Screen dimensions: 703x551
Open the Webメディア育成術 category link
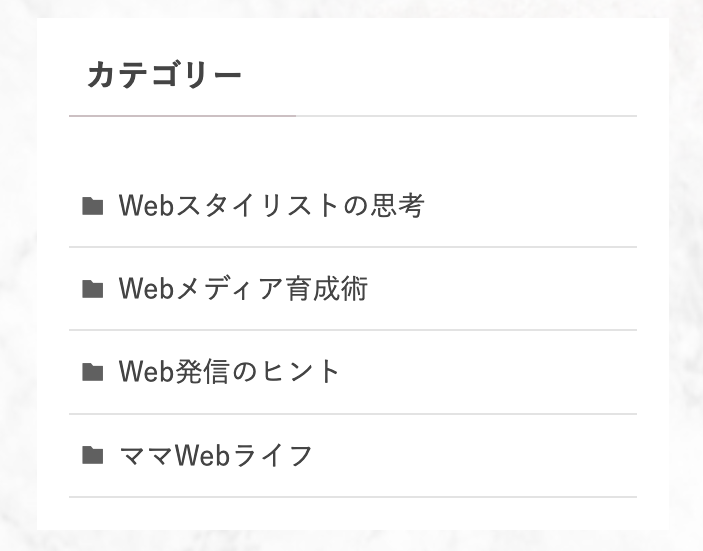(243, 289)
